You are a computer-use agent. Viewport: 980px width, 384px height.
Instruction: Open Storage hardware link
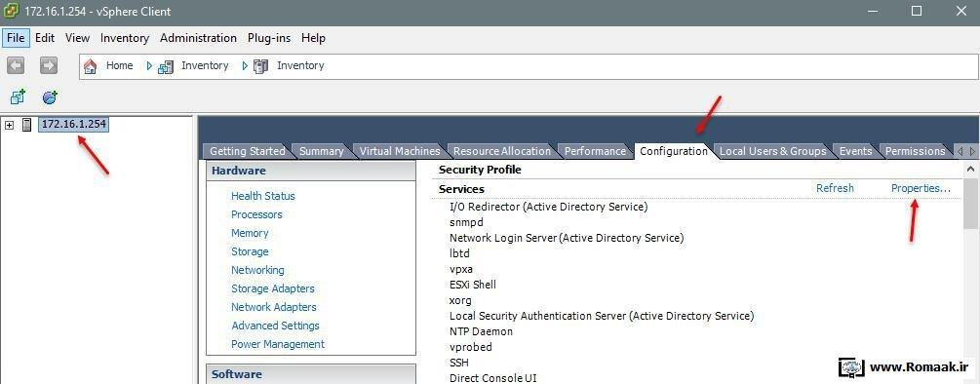coord(250,251)
